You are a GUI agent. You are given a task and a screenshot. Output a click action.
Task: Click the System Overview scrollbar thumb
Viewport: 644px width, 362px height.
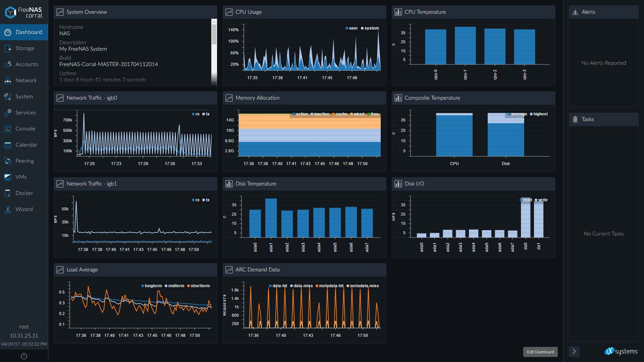click(x=214, y=34)
